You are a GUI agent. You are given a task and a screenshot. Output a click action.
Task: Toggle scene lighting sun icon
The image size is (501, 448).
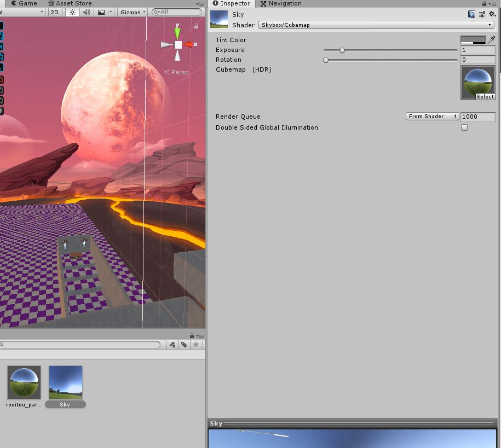coord(72,12)
